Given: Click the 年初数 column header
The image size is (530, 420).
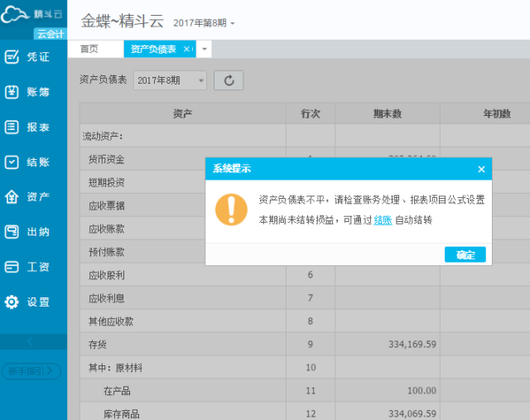Looking at the screenshot, I should 497,113.
